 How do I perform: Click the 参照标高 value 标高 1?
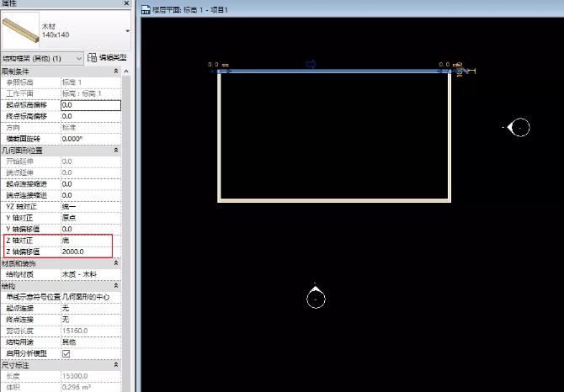[91, 82]
